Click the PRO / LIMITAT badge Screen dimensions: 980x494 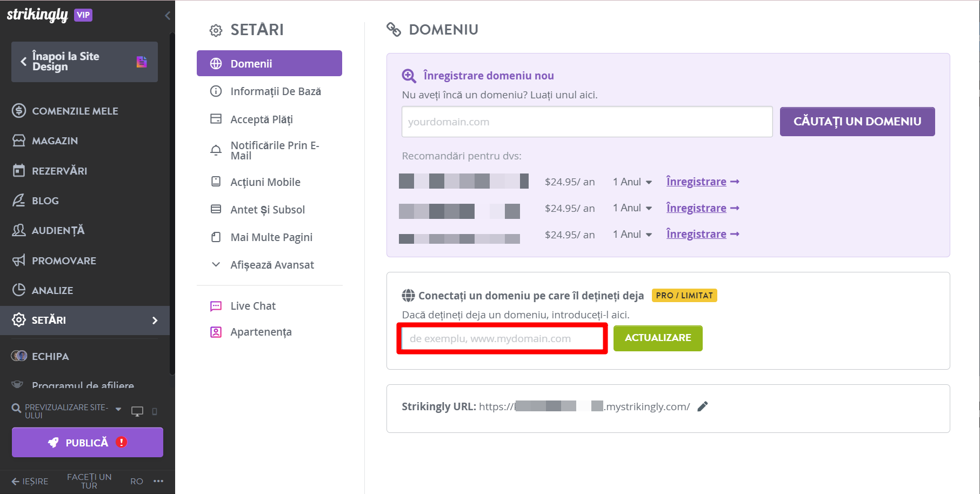[684, 296]
